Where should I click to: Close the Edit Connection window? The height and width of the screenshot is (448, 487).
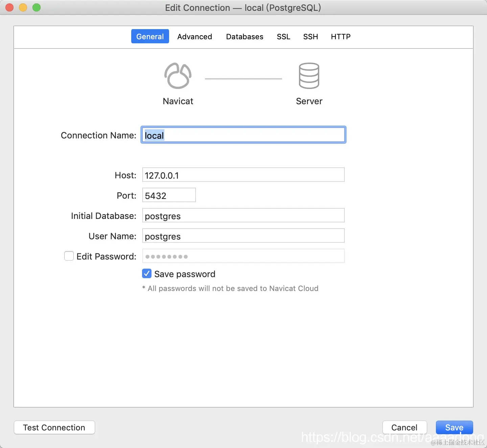pos(9,7)
